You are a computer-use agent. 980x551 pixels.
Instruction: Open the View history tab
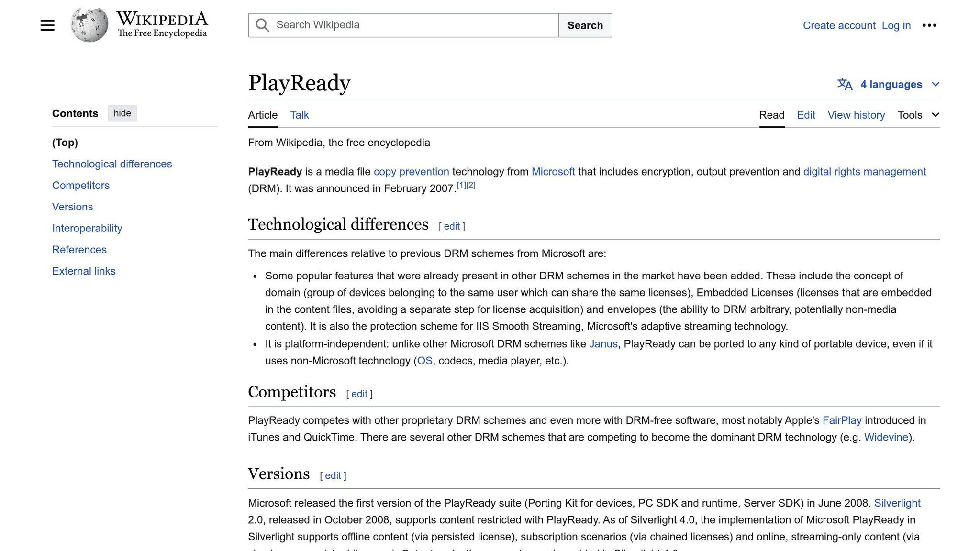click(856, 115)
